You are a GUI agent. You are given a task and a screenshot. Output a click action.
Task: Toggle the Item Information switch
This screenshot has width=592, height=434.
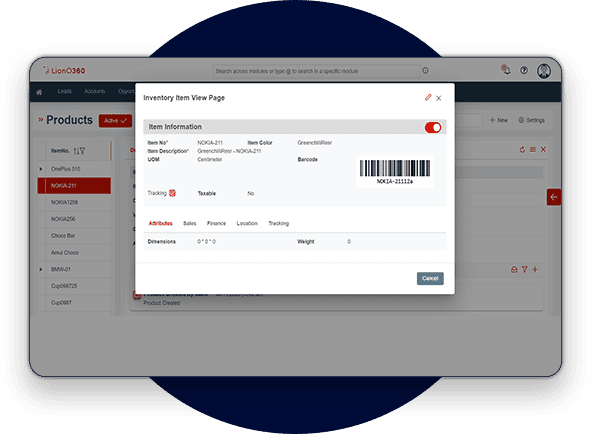(x=433, y=128)
